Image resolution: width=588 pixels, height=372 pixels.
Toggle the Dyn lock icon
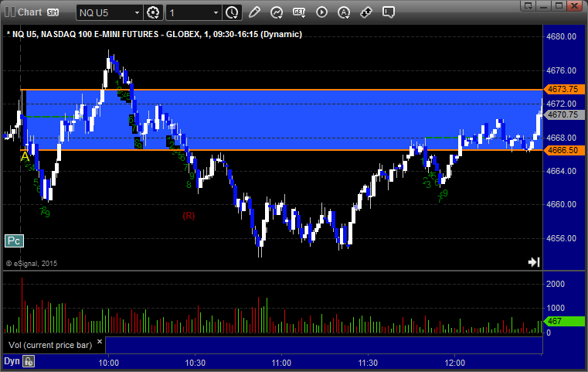[x=29, y=361]
